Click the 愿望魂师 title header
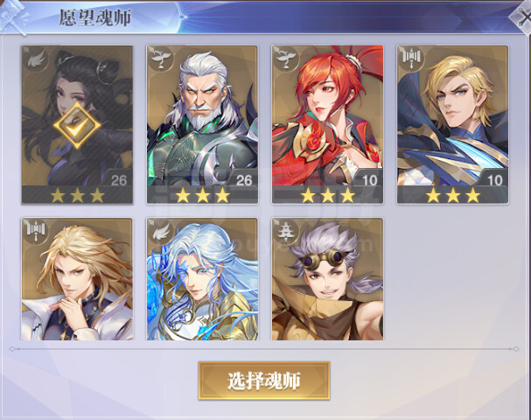Screen dimensions: 531x420 (x=95, y=17)
